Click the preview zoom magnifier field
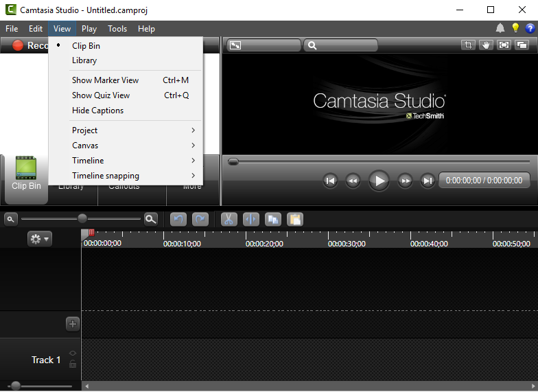The height and width of the screenshot is (392, 538). [340, 45]
